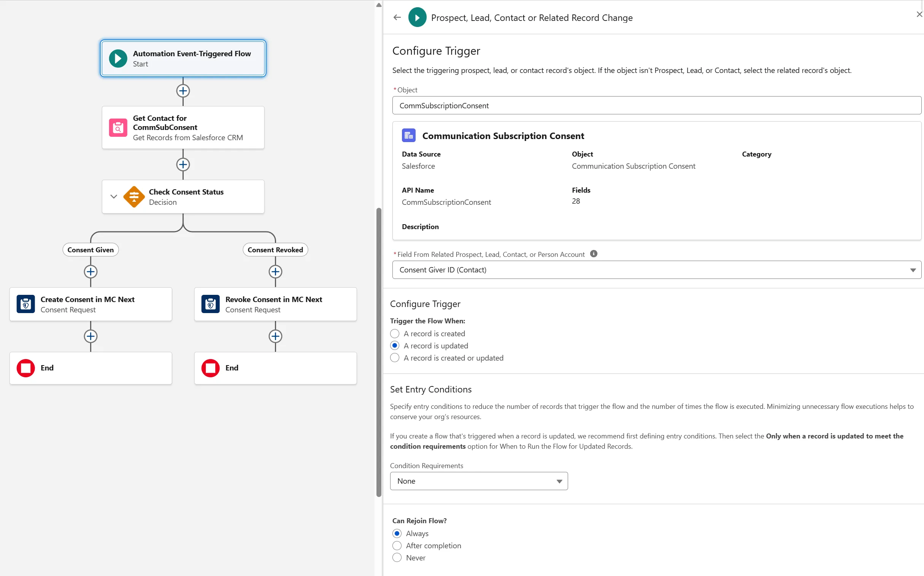Add element below Get Contact for CommSubConsent
Viewport: 924px width, 576px height.
click(183, 165)
